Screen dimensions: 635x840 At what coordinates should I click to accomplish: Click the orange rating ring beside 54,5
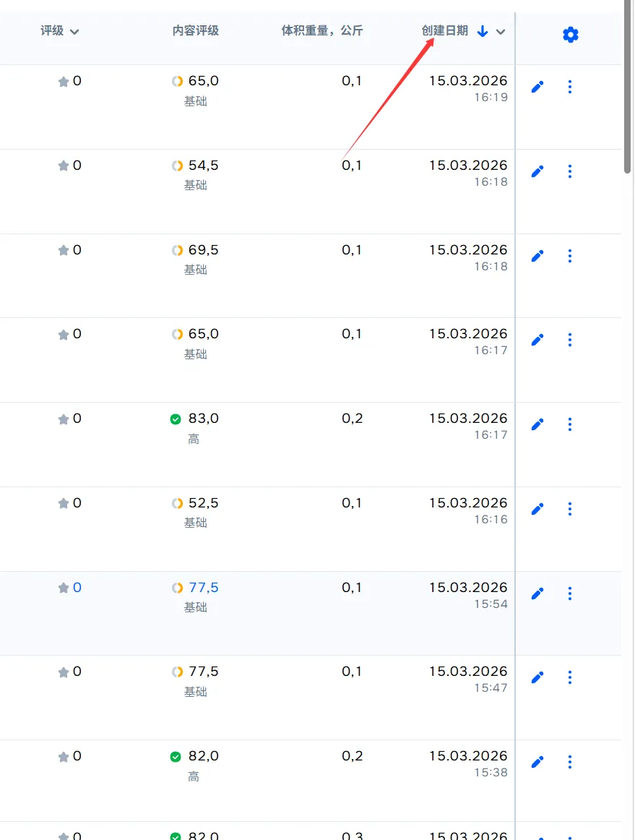point(177,166)
